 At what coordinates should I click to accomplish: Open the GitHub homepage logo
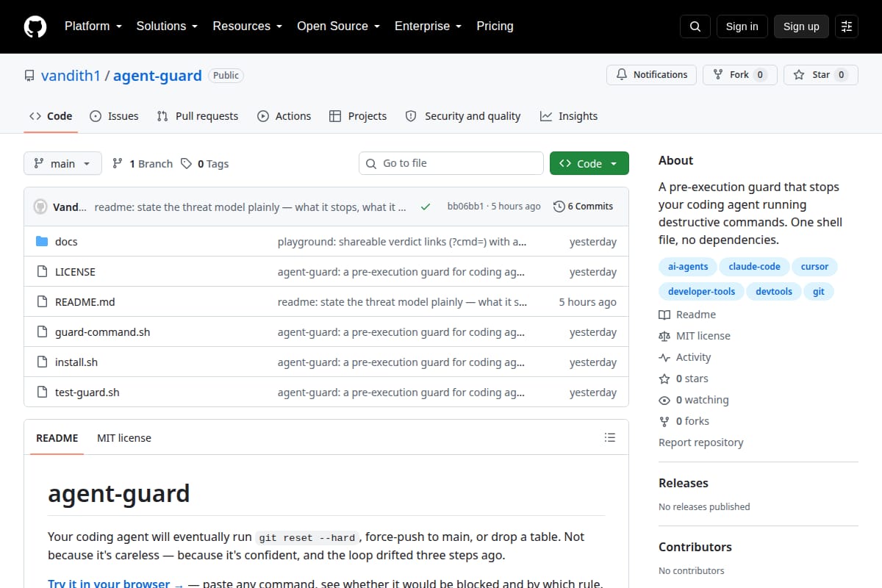[x=35, y=26]
